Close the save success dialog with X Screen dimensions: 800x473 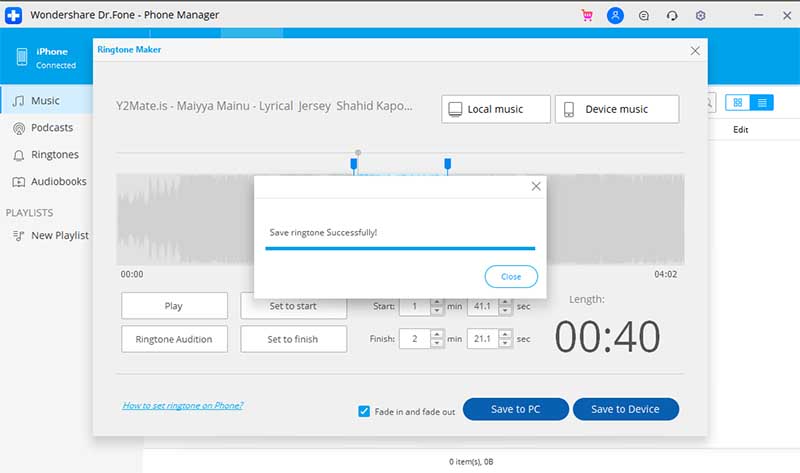536,186
